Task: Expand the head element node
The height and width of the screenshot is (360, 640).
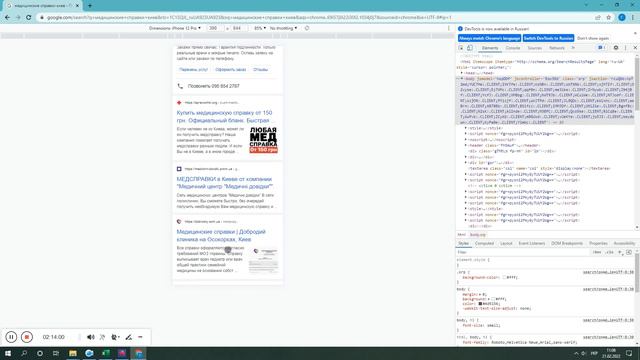Action: coord(462,73)
